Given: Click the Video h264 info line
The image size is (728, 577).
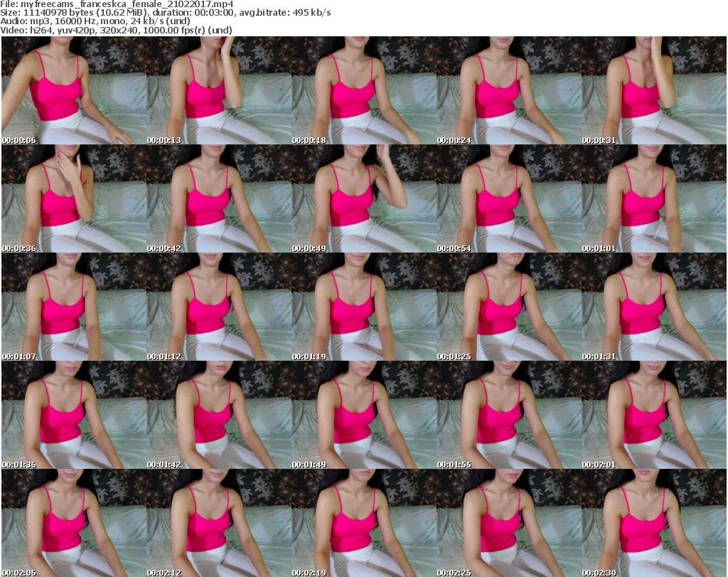Looking at the screenshot, I should 116,30.
